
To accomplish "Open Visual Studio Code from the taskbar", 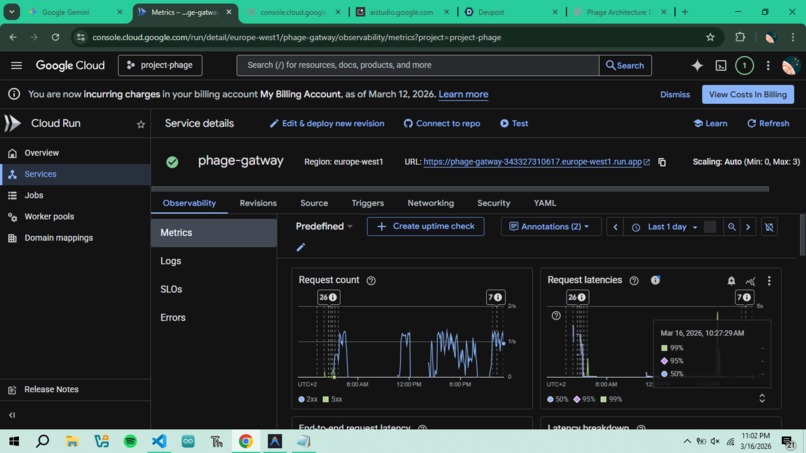I will 159,441.
